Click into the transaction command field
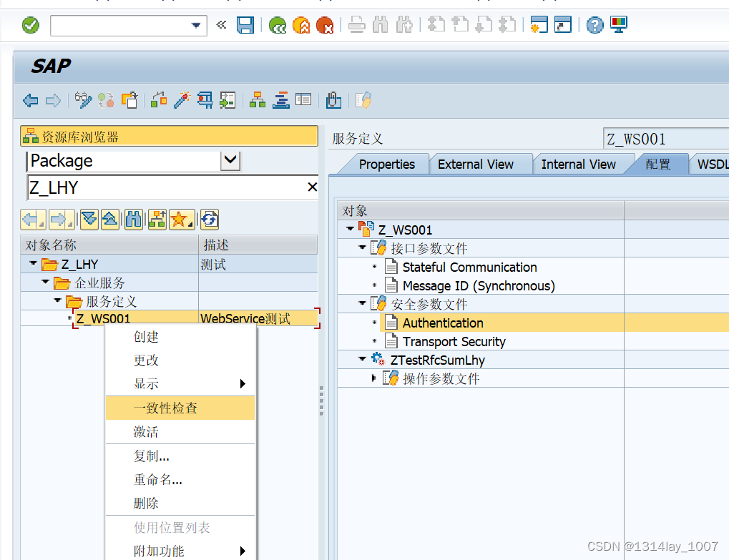729x560 pixels. tap(121, 26)
